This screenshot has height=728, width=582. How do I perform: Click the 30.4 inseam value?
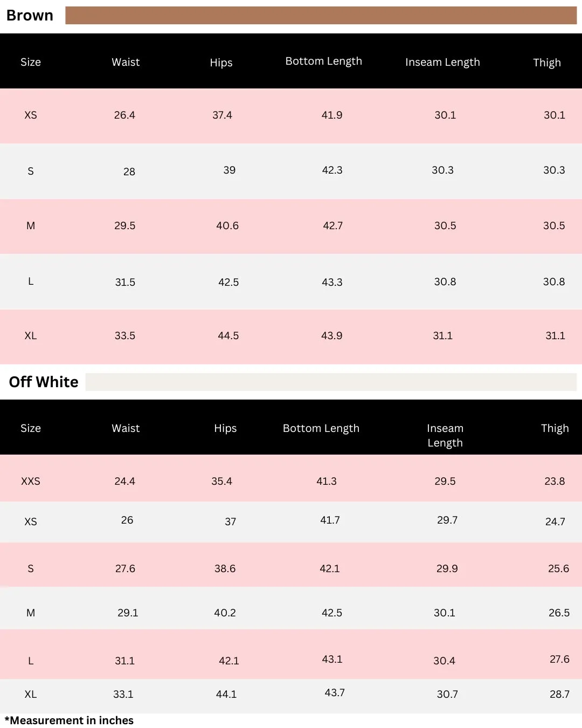[x=444, y=661]
